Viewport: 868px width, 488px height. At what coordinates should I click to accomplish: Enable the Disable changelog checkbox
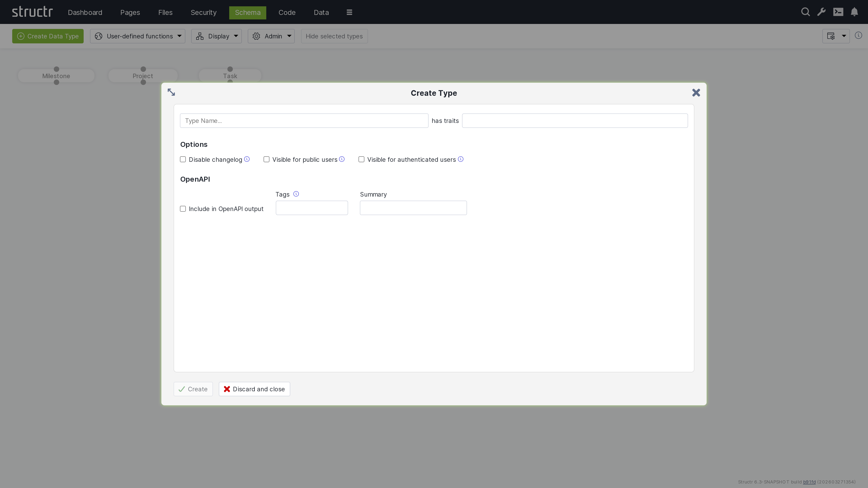(183, 159)
